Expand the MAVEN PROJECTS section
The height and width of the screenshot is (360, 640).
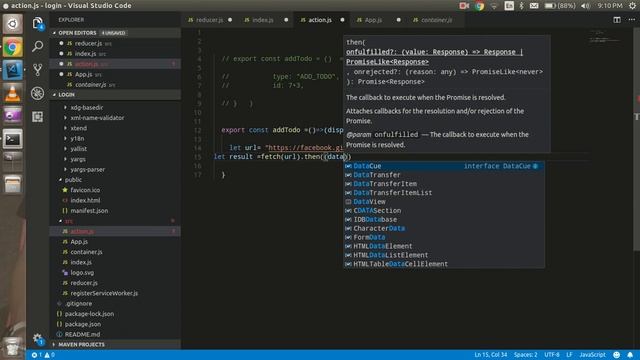coord(81,344)
